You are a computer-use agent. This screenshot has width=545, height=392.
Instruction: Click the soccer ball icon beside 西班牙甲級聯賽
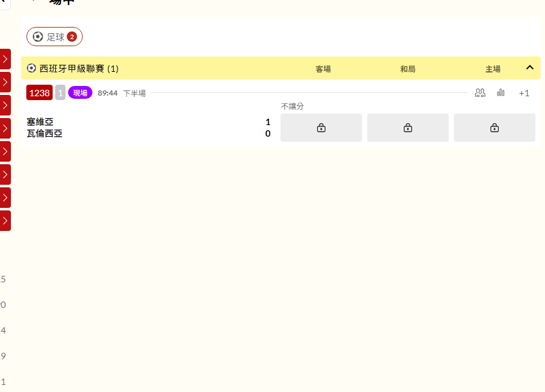(31, 68)
